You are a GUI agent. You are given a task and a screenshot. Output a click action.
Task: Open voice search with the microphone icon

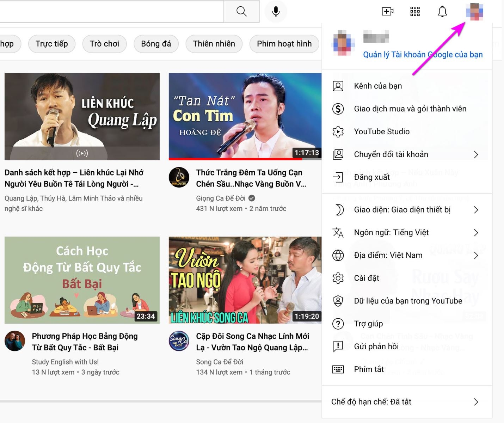pyautogui.click(x=276, y=11)
